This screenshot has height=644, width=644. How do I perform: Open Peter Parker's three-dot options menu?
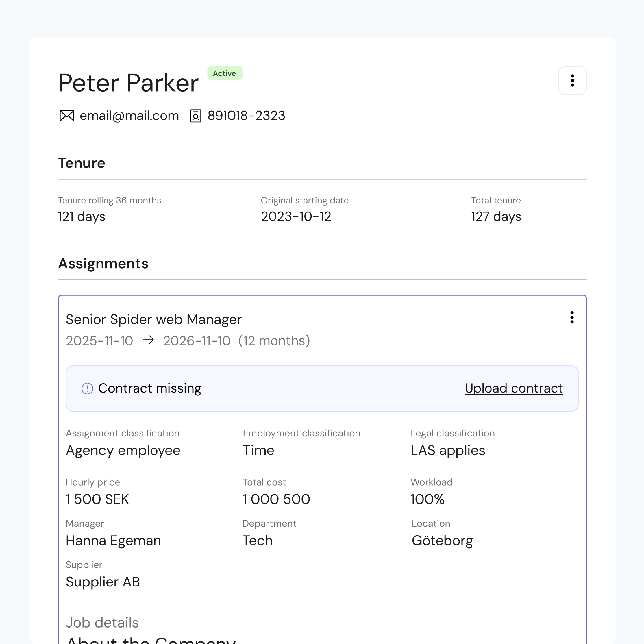(572, 81)
